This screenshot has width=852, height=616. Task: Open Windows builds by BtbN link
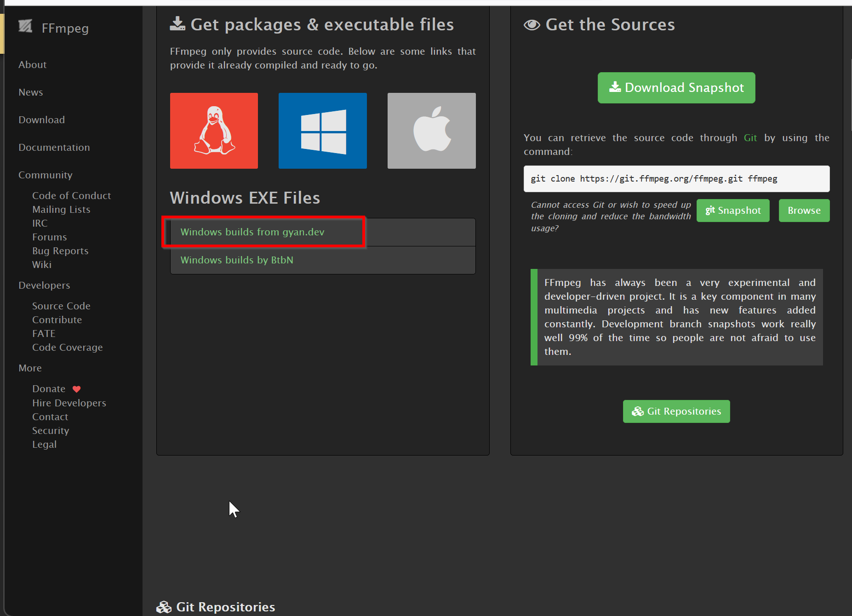[x=237, y=260]
